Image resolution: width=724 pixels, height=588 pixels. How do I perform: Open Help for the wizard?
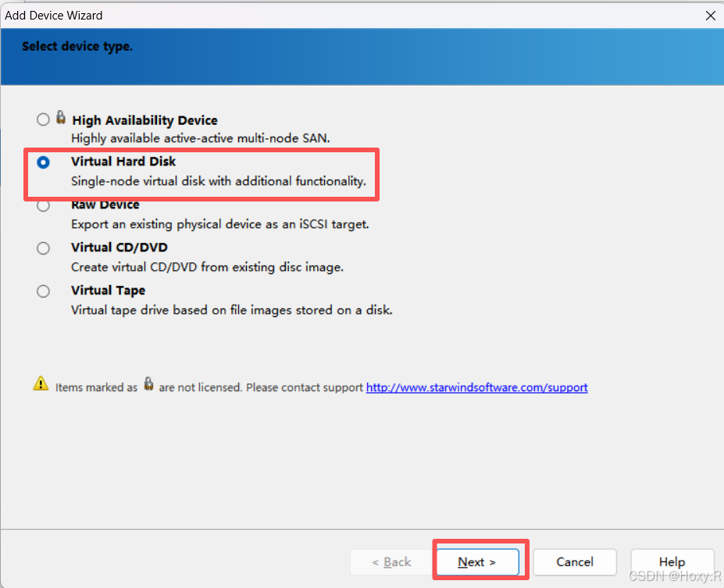pos(672,561)
